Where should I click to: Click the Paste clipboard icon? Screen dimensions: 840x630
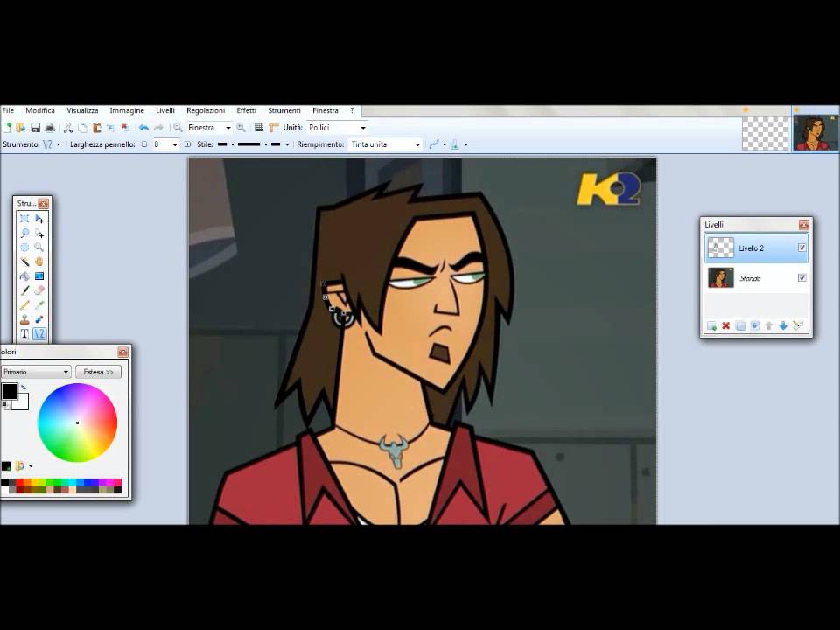pos(97,128)
